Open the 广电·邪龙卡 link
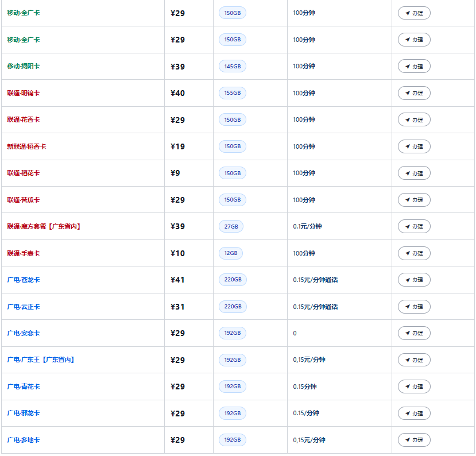Viewport: 476px width, 456px height. [x=24, y=413]
